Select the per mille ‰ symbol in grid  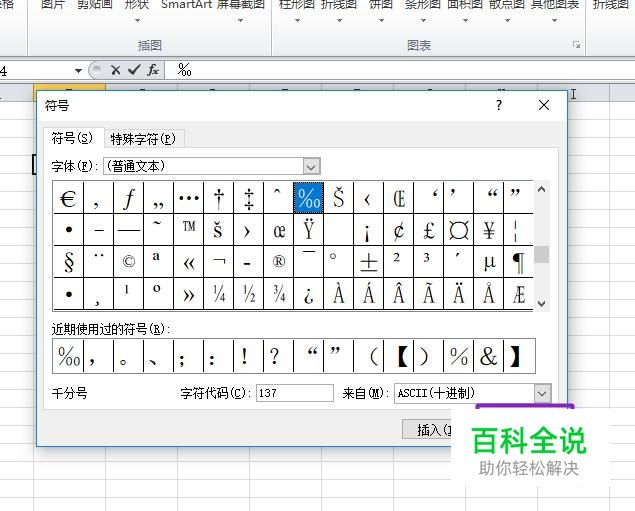click(309, 198)
